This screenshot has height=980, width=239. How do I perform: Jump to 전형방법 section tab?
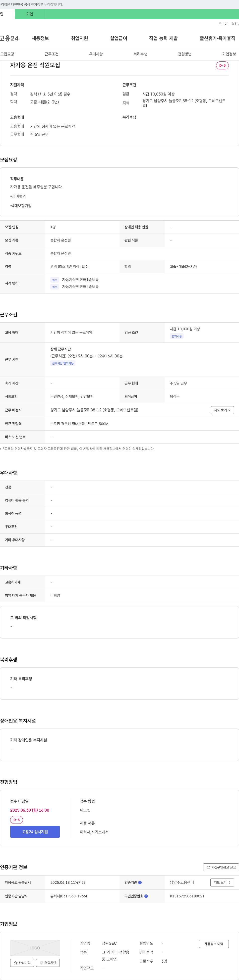184,54
